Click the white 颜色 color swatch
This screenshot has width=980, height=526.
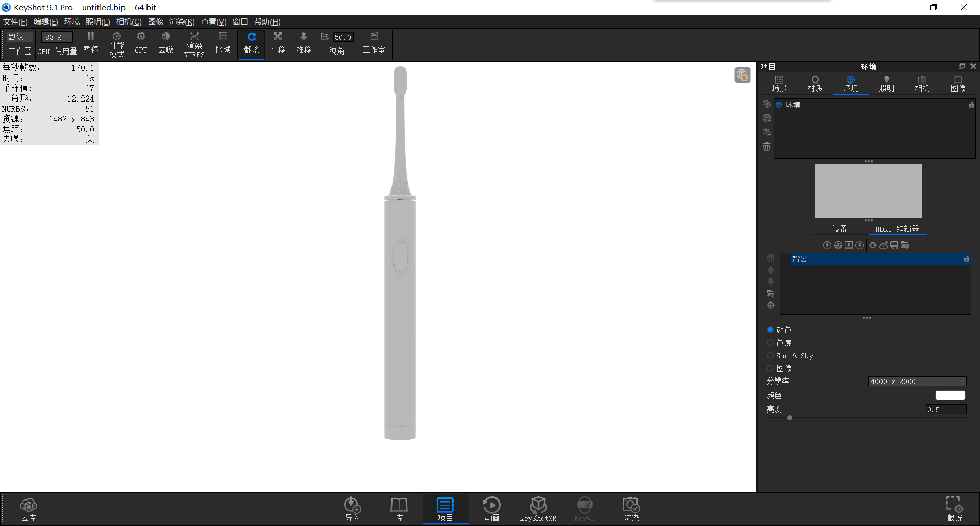[x=949, y=395]
